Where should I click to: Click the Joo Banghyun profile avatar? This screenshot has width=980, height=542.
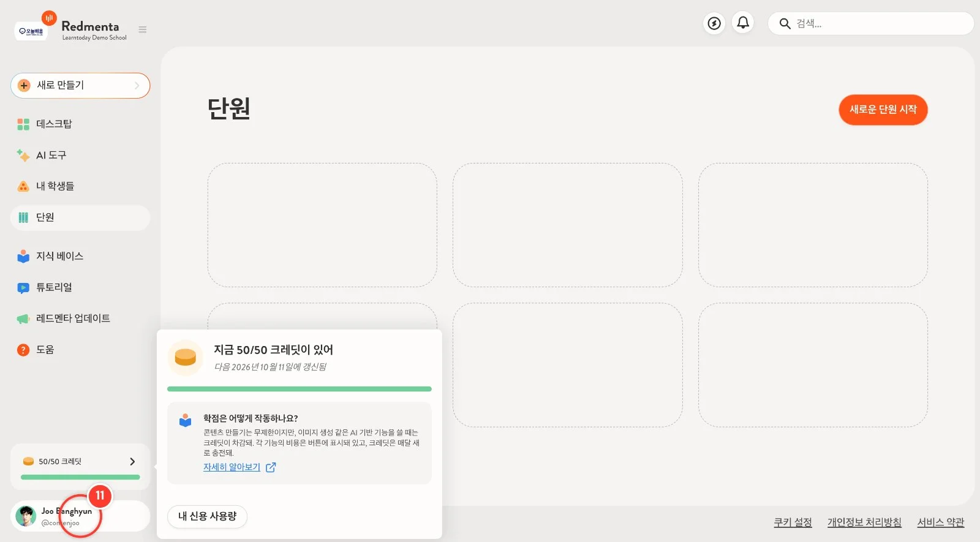26,516
